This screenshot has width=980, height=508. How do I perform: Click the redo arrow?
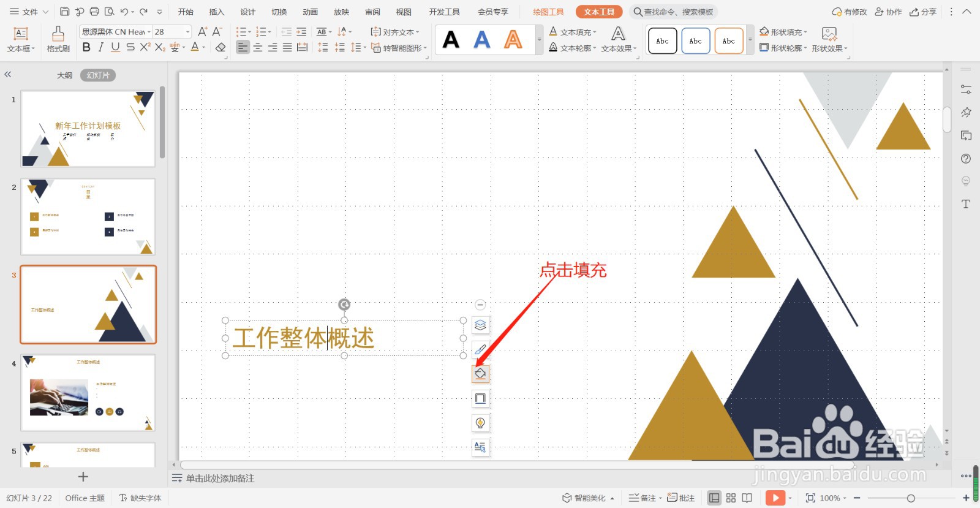144,12
